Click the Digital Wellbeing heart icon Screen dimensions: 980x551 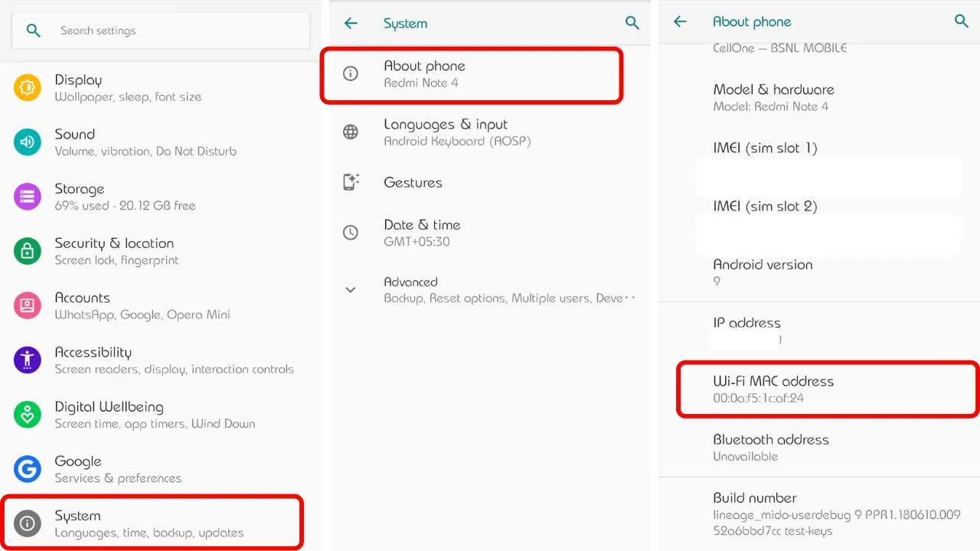pyautogui.click(x=28, y=415)
